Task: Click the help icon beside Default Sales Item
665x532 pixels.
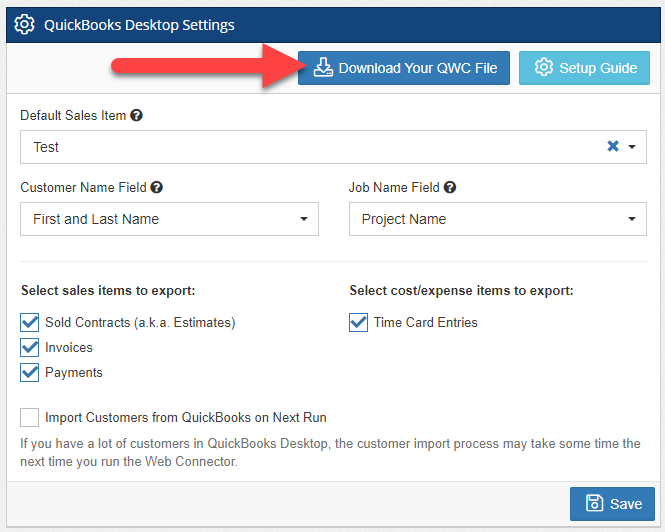Action: [x=137, y=116]
